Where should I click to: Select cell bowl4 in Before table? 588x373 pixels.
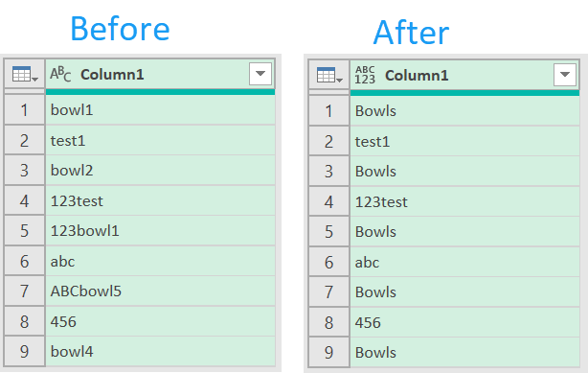click(160, 352)
